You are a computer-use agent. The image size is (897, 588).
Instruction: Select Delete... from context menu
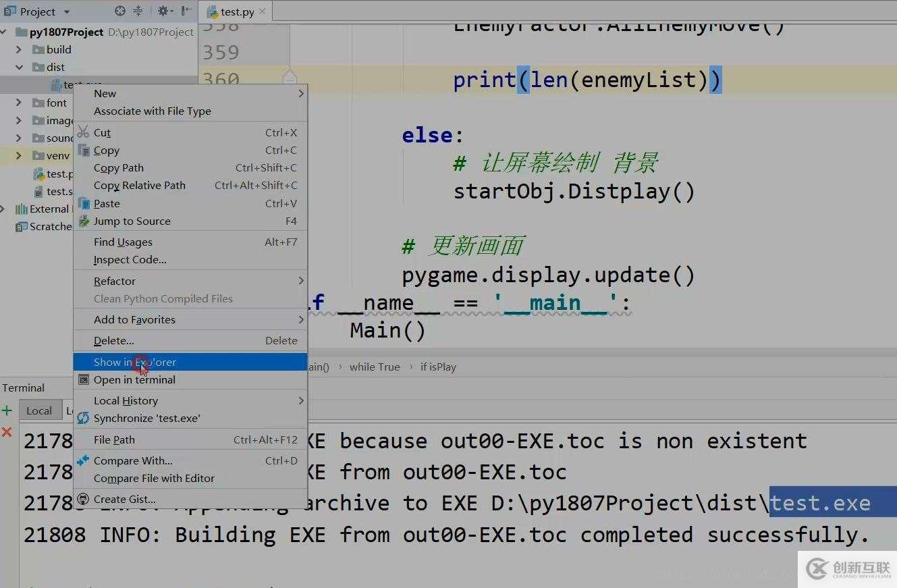(190, 340)
